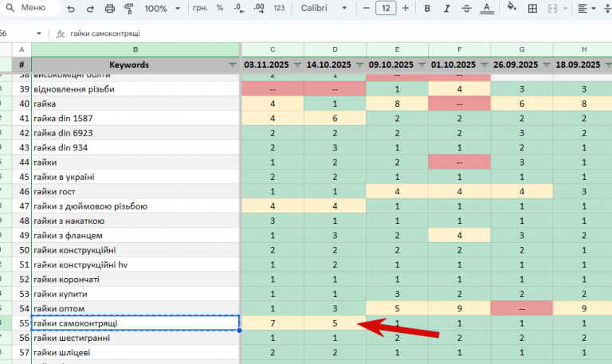Open the 123 more formats menu
This screenshot has width=612, height=364.
click(279, 8)
